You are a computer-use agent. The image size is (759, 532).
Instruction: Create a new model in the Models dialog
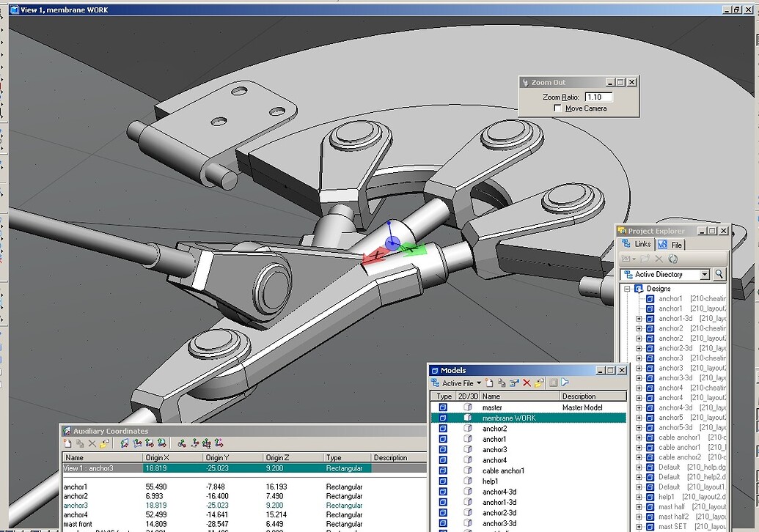489,383
